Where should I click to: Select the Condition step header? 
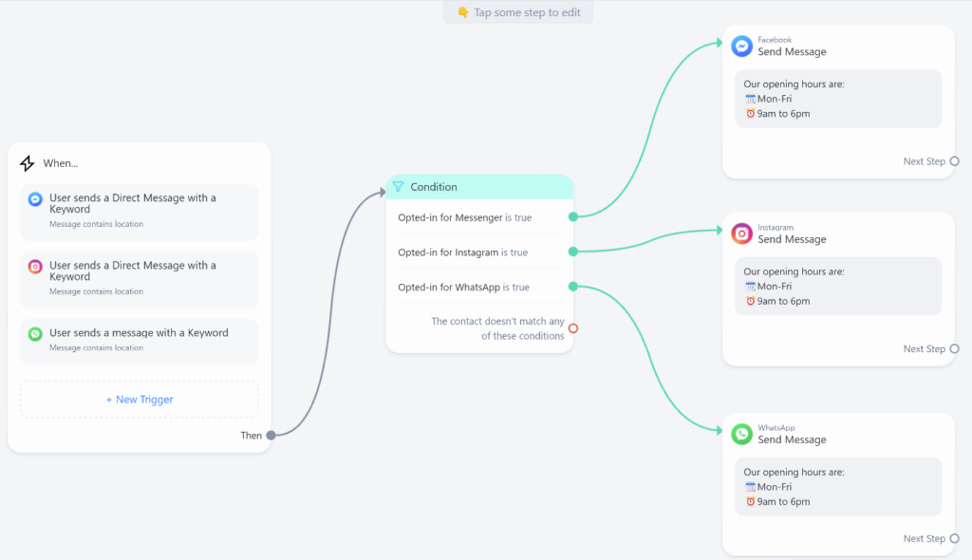point(479,187)
